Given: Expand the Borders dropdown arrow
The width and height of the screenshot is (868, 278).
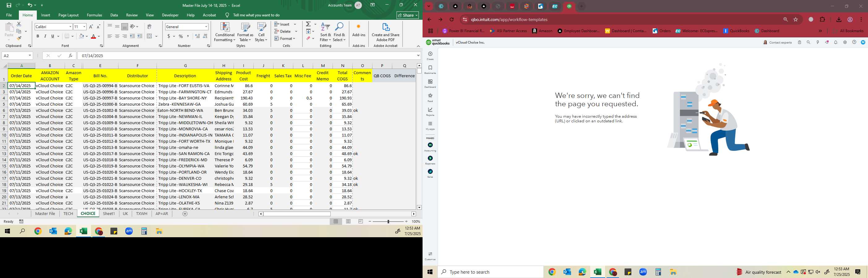Looking at the screenshot, I should [73, 36].
